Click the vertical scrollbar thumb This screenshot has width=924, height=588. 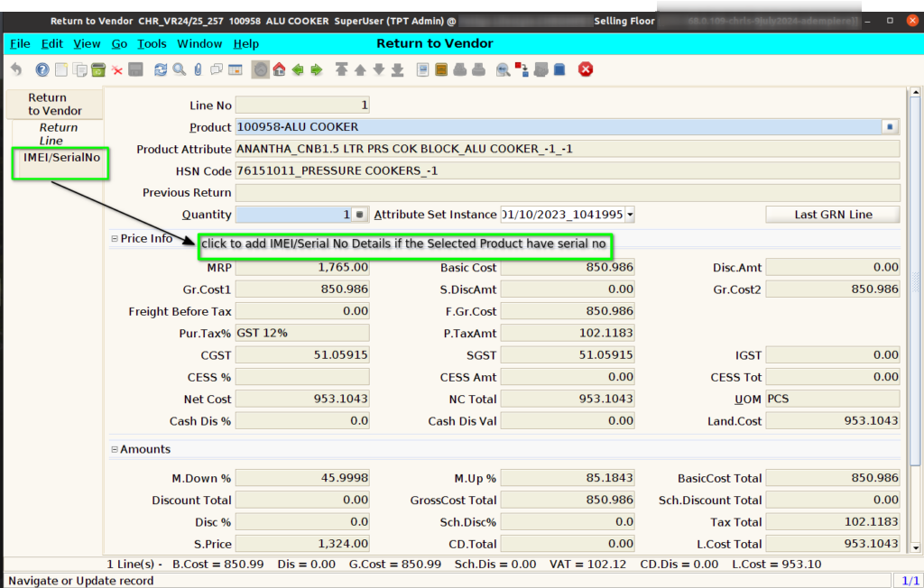[x=915, y=281]
